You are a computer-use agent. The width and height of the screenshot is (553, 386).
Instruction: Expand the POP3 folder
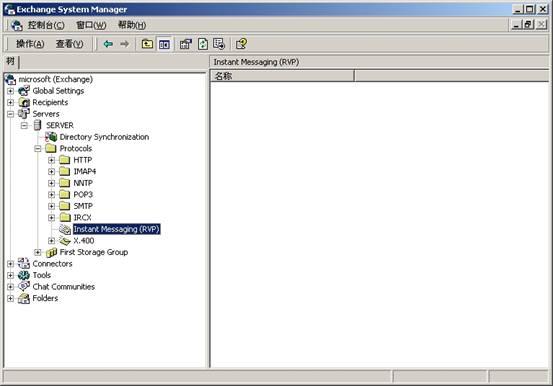(51, 195)
